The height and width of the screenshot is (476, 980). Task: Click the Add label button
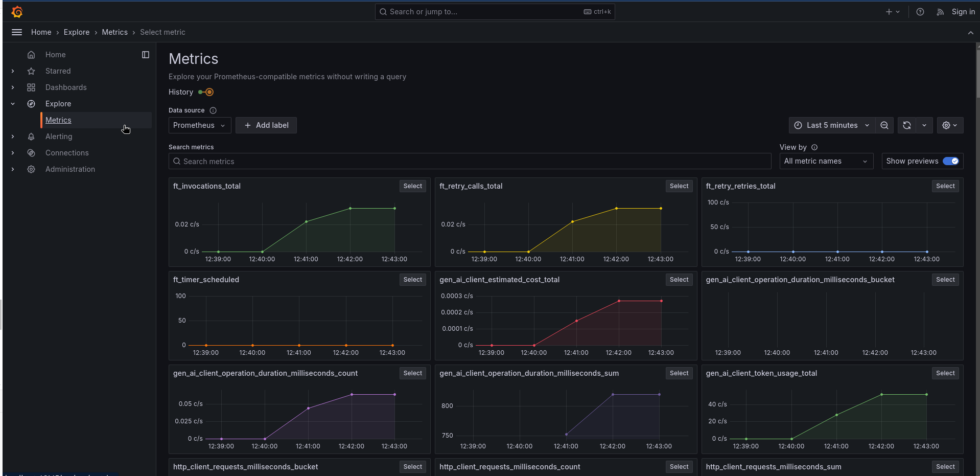[266, 125]
